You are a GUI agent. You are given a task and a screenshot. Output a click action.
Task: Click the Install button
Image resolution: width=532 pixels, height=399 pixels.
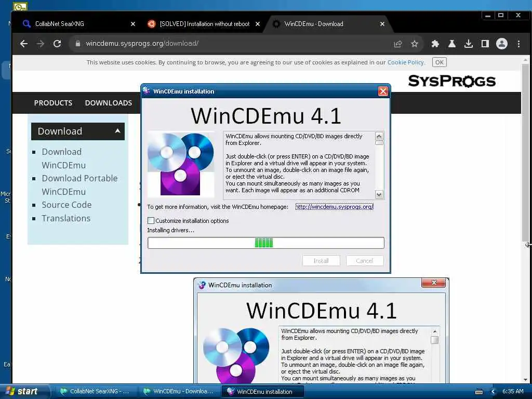tap(321, 261)
